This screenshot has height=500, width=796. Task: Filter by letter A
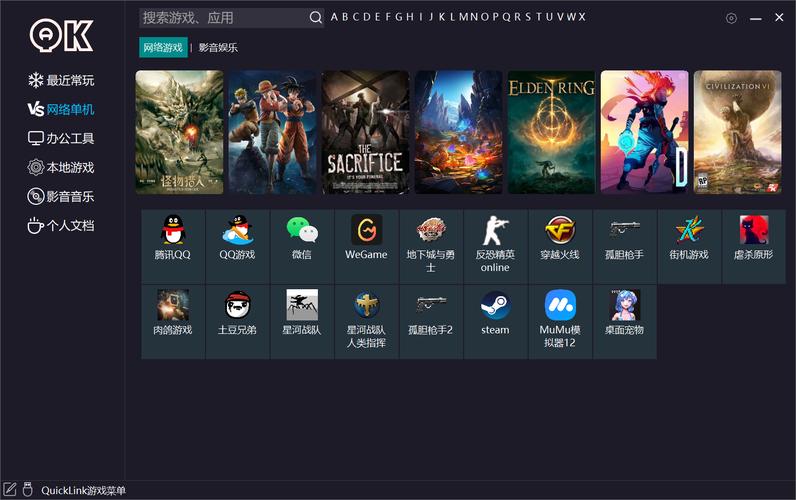point(334,17)
